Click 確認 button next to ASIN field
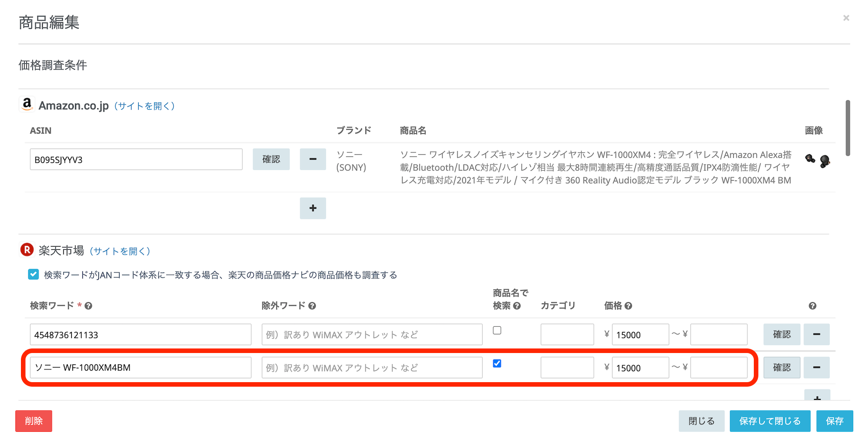Screen dimensions: 868x444 pyautogui.click(x=271, y=159)
